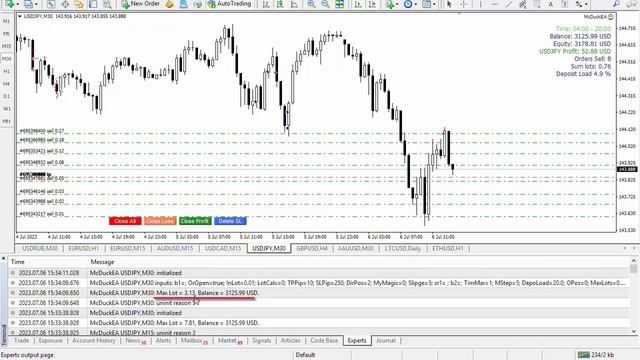This screenshot has width=640, height=360.
Task: Switch chart to line chart style
Action: pos(294,4)
